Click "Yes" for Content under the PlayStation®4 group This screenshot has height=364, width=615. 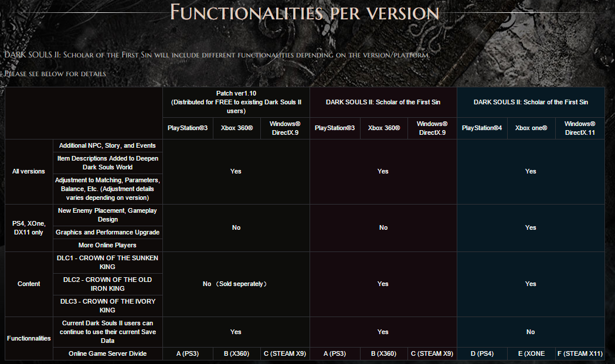pos(531,284)
